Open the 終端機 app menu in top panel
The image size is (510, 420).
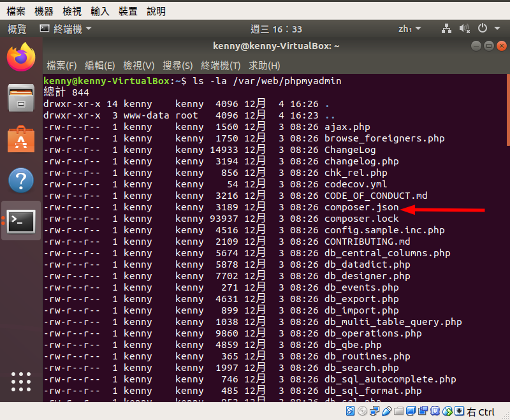pos(66,29)
